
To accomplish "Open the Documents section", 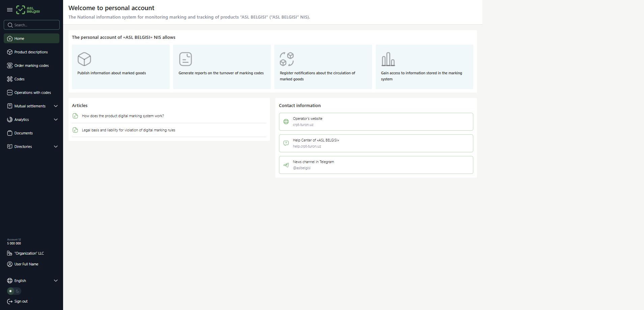I will [x=32, y=133].
